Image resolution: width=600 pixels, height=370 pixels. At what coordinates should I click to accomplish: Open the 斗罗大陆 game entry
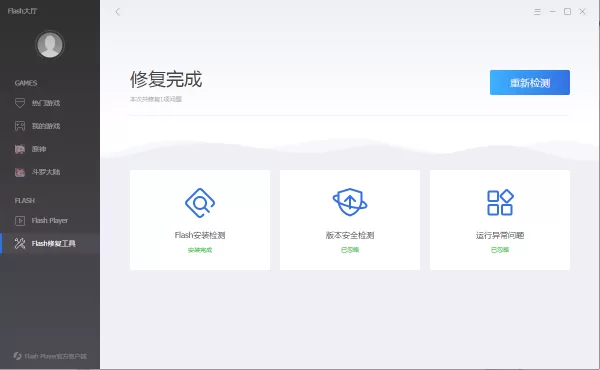[50, 172]
